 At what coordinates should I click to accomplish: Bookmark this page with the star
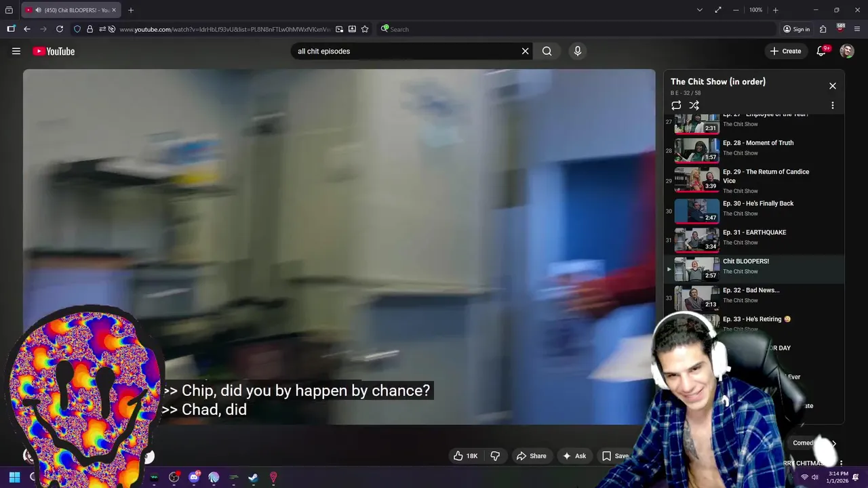tap(365, 29)
